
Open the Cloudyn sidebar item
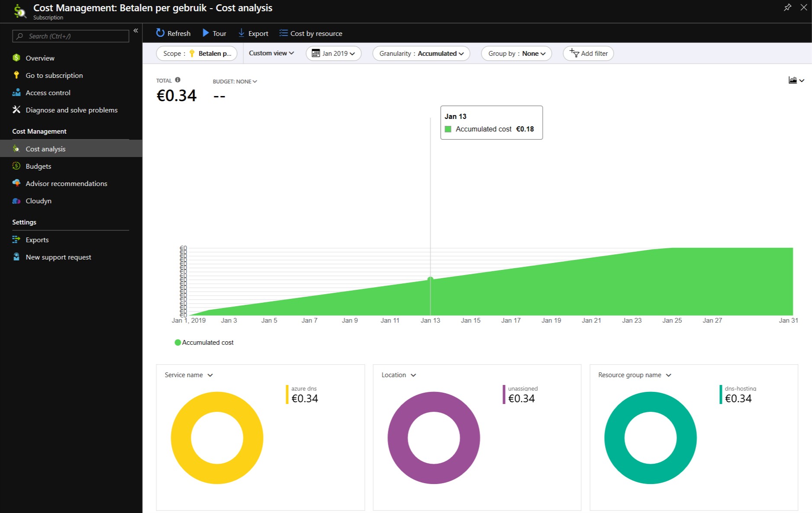point(38,201)
